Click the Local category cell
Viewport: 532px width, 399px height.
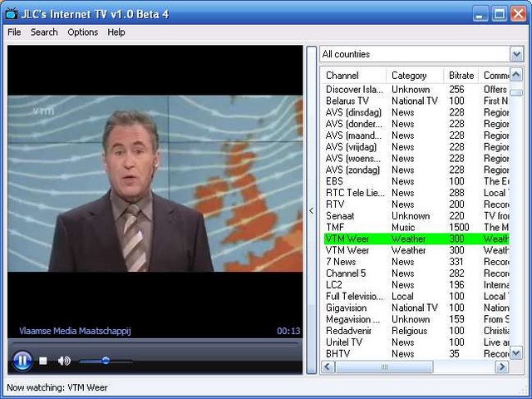pos(402,296)
